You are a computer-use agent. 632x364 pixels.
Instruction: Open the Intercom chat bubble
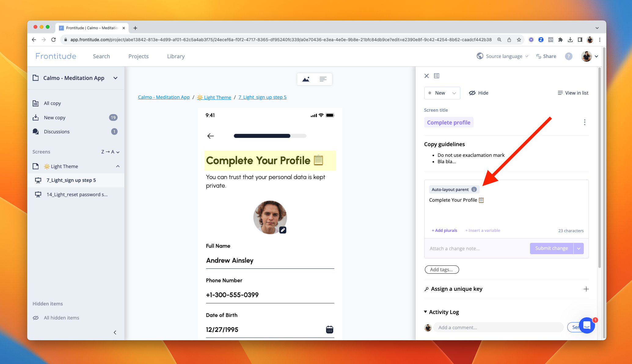pyautogui.click(x=587, y=326)
